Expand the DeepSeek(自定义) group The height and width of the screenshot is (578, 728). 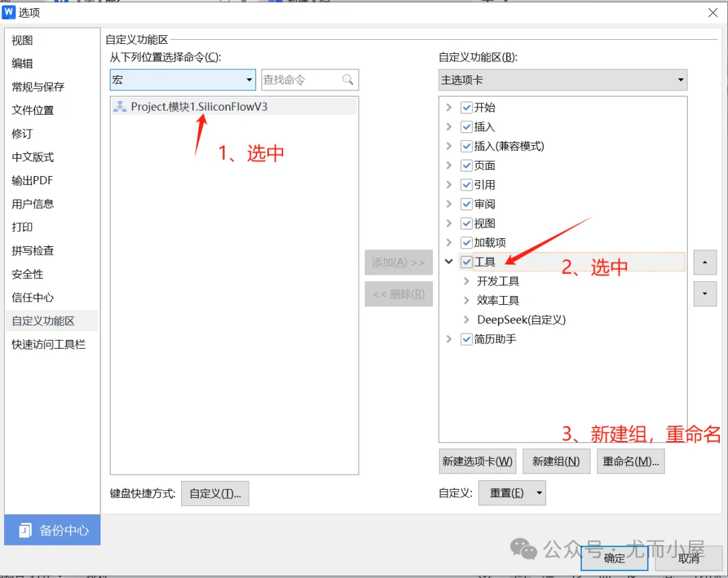click(x=466, y=320)
